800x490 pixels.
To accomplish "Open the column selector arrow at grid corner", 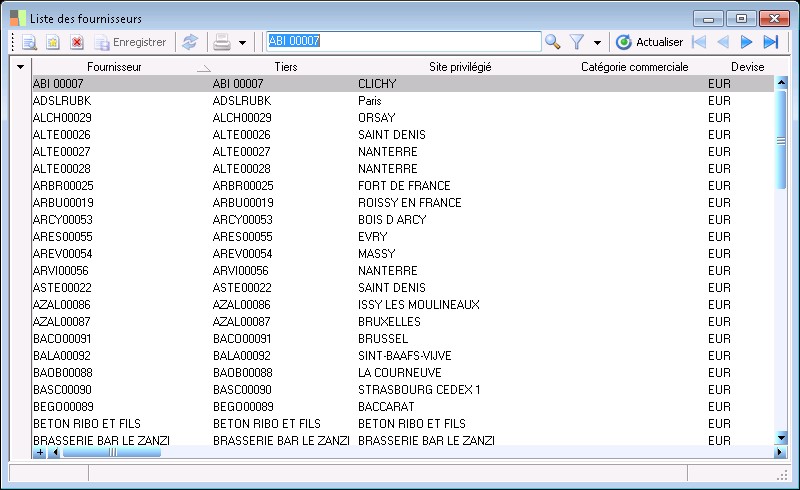I will point(20,67).
